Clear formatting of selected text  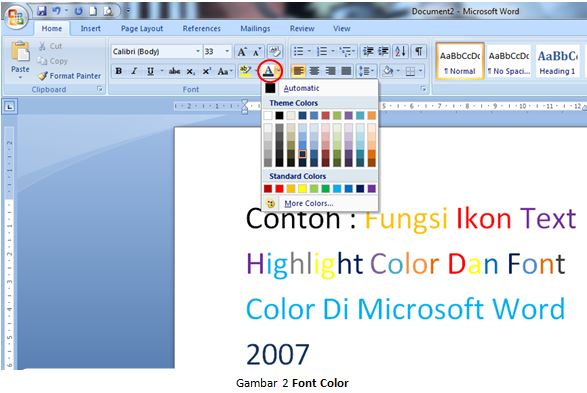click(x=275, y=52)
